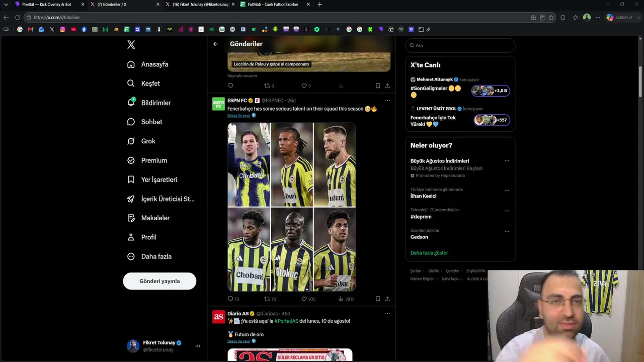The width and height of the screenshot is (644, 362).
Task: Open bottom-right player photo in ESPN post
Action: (335, 250)
